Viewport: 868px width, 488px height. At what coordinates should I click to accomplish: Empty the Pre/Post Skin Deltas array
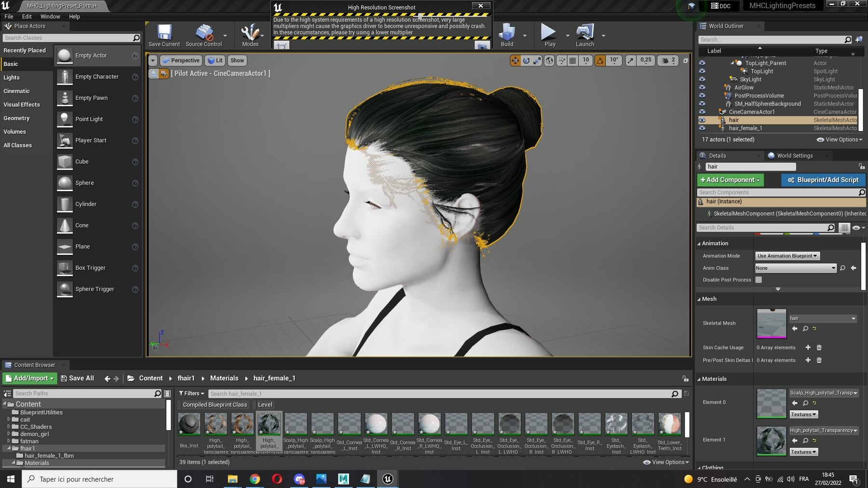pyautogui.click(x=819, y=360)
